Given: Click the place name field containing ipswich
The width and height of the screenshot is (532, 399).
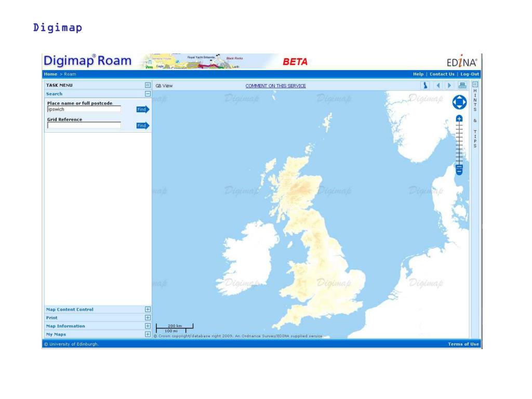Looking at the screenshot, I should (x=84, y=109).
